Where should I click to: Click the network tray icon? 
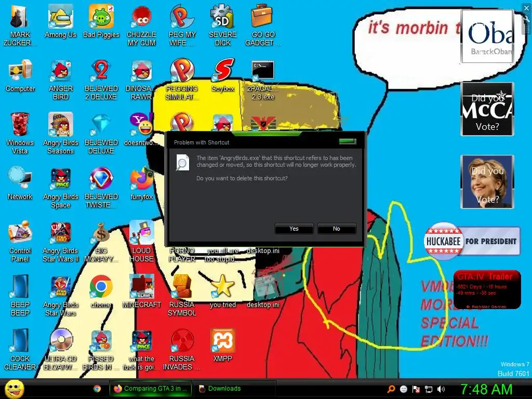pos(429,389)
